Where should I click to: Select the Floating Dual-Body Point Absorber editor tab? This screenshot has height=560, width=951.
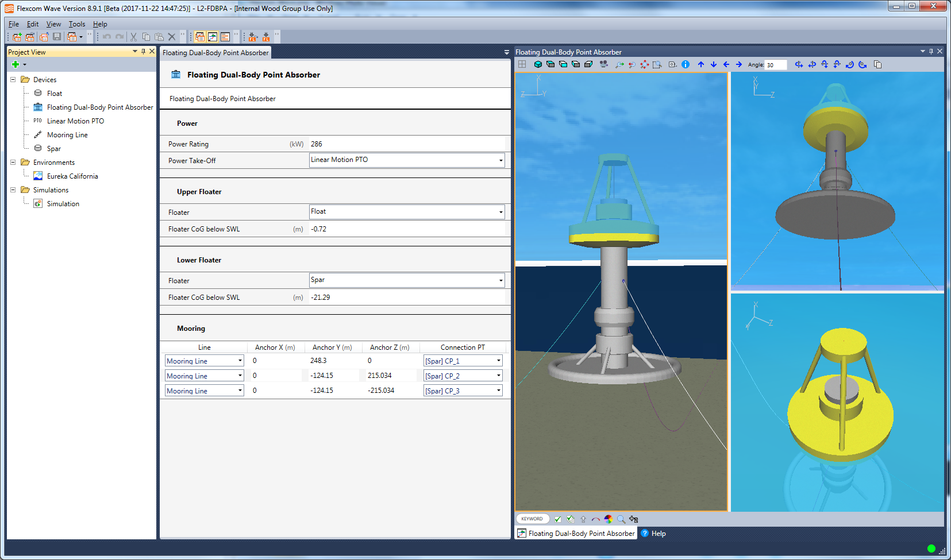pyautogui.click(x=215, y=53)
